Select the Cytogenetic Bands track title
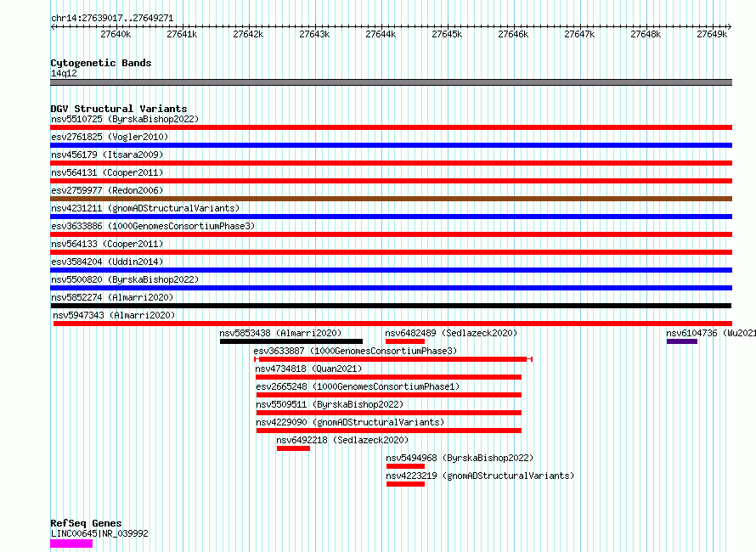This screenshot has height=552, width=756. pyautogui.click(x=101, y=63)
